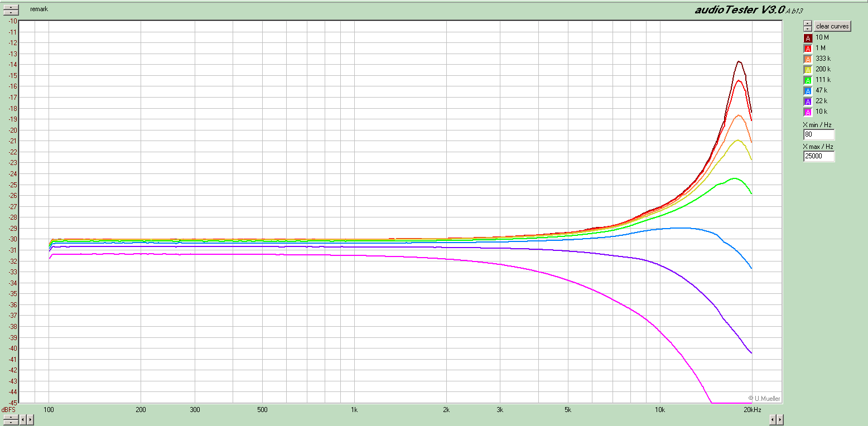Image resolution: width=868 pixels, height=426 pixels.
Task: Click the remark label at the top
Action: click(39, 9)
